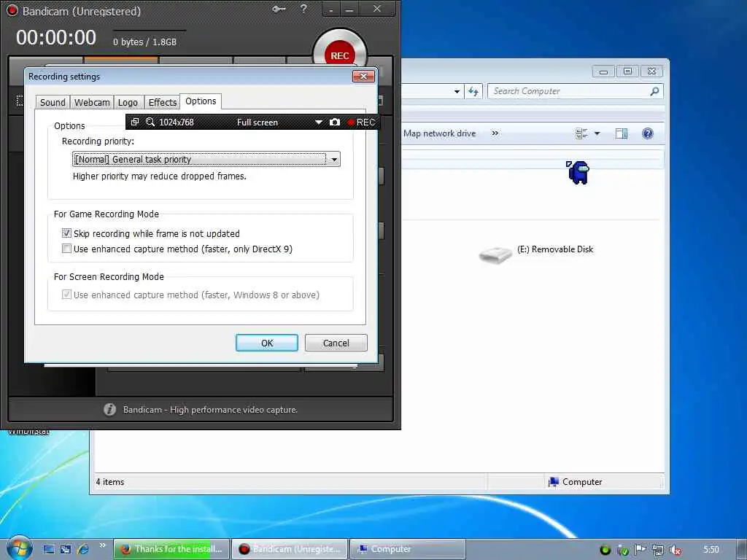Click the blue crewmate character icon
This screenshot has width=747, height=560.
pyautogui.click(x=578, y=172)
